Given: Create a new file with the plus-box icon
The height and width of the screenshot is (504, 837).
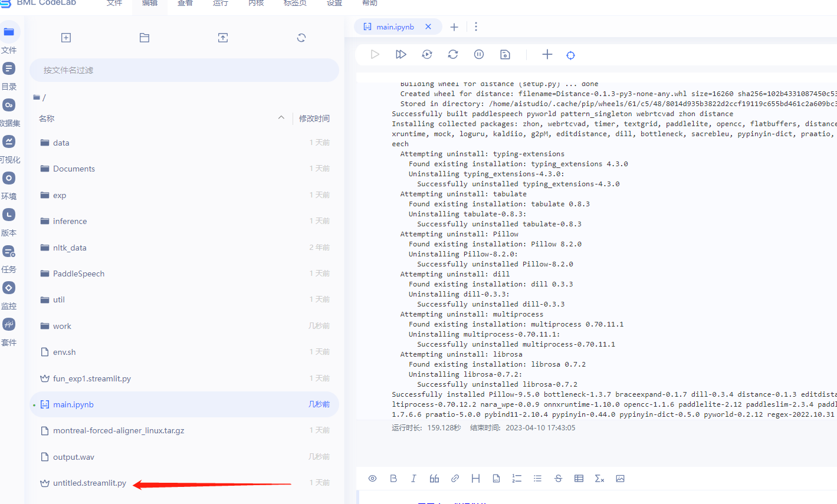Looking at the screenshot, I should click(x=66, y=38).
